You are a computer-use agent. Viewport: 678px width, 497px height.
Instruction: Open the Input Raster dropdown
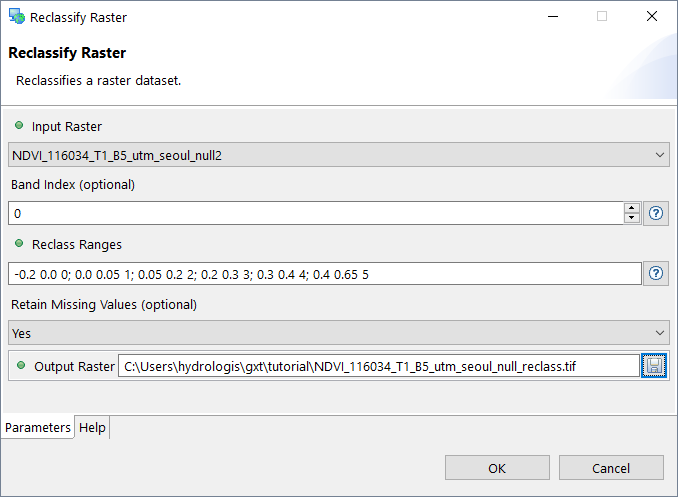coord(338,155)
